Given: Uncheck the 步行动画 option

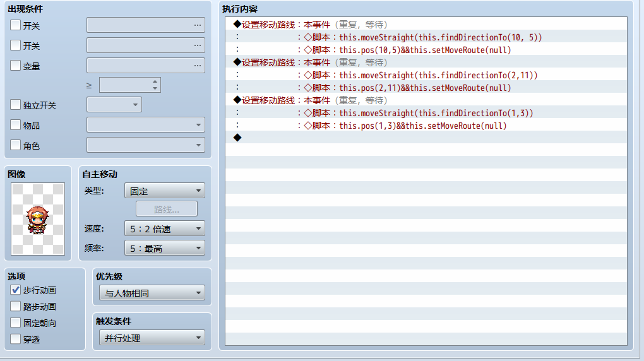Looking at the screenshot, I should pyautogui.click(x=15, y=290).
